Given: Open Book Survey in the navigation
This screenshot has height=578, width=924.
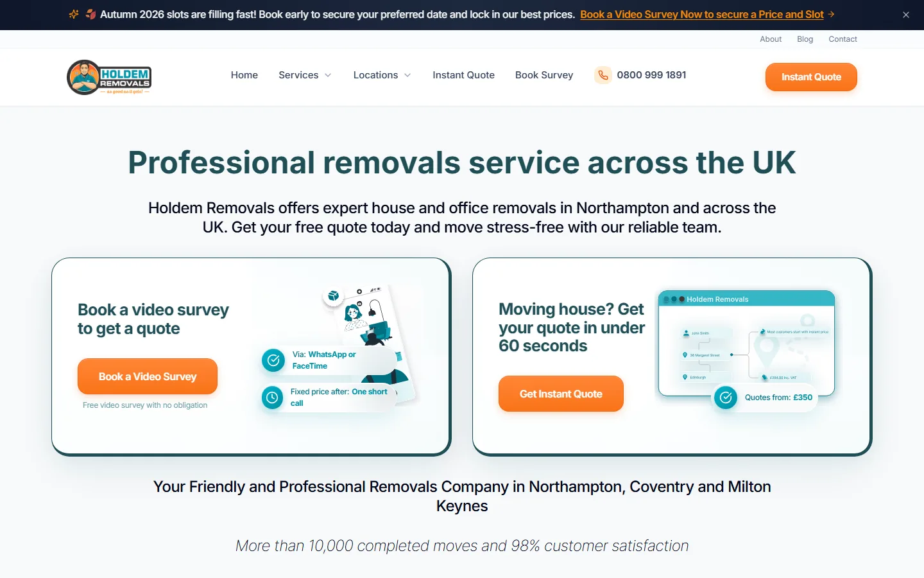Looking at the screenshot, I should 544,75.
